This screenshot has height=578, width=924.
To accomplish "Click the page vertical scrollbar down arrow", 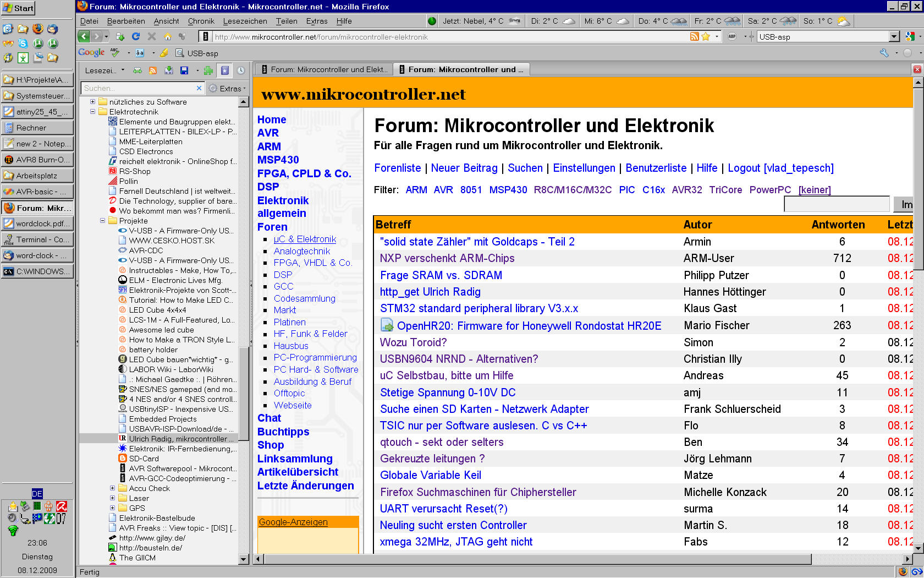I will [918, 548].
